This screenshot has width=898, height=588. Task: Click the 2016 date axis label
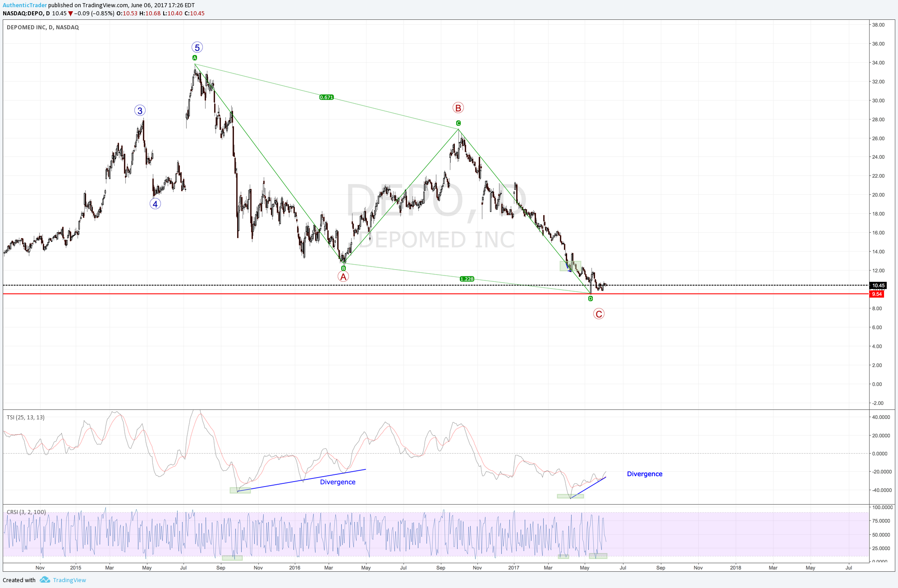pyautogui.click(x=295, y=568)
